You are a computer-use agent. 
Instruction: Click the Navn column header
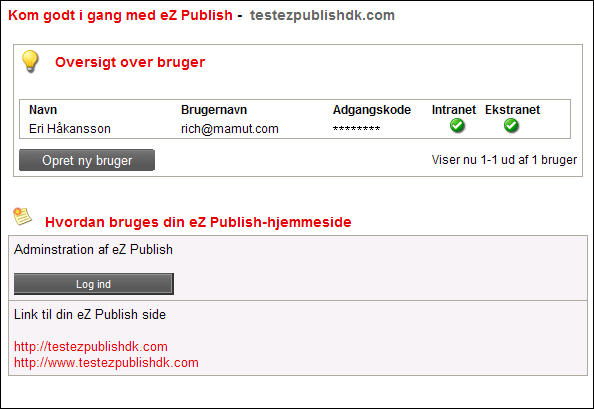click(43, 110)
